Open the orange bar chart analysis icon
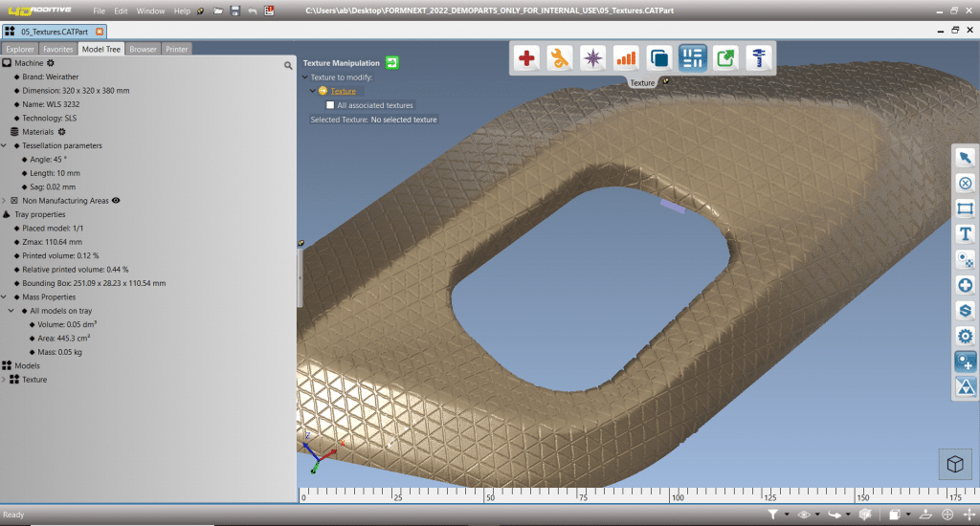Viewport: 980px width, 526px height. 626,58
